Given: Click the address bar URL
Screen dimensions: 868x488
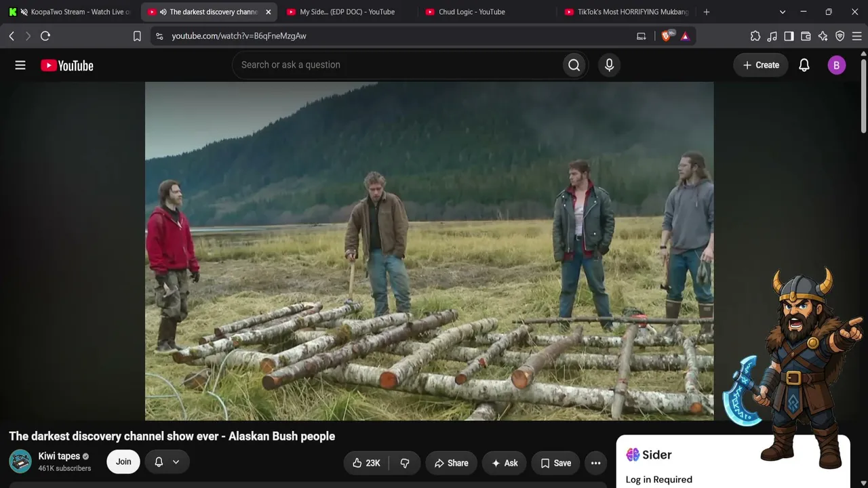Looking at the screenshot, I should 239,36.
